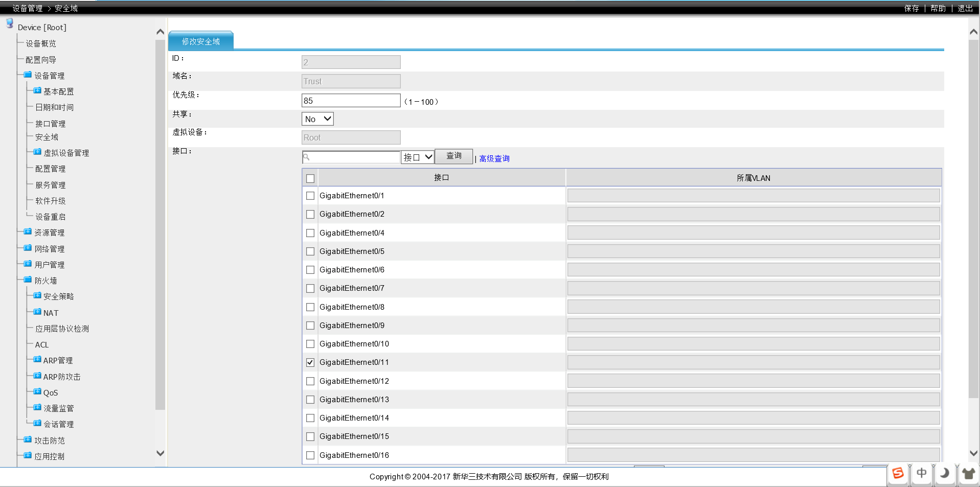Click the moon icon in IME bar
The height and width of the screenshot is (487, 980).
click(945, 473)
